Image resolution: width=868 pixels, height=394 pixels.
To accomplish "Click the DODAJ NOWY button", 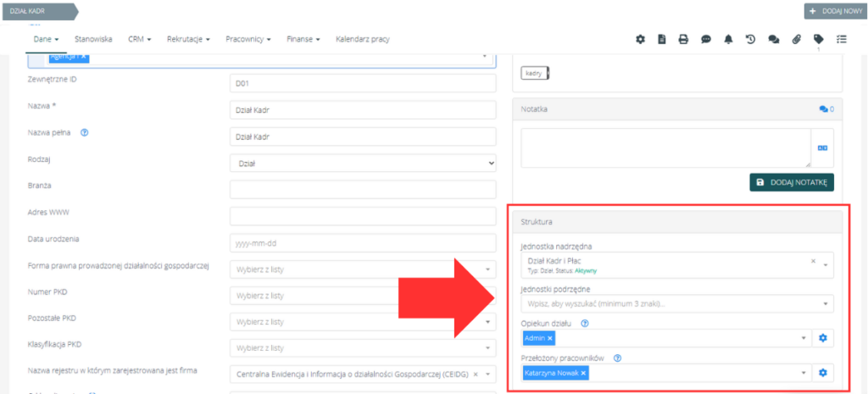I will tap(836, 11).
